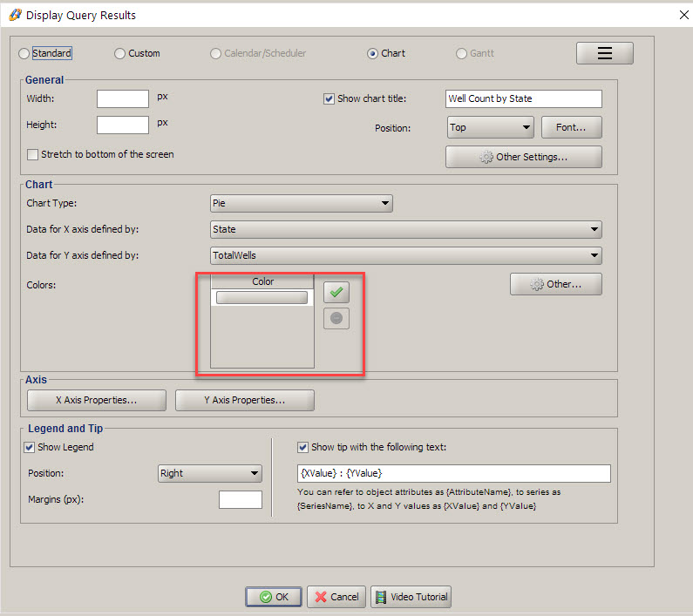Open the Chart Type dropdown showing Pie
This screenshot has height=616, width=693.
point(301,203)
